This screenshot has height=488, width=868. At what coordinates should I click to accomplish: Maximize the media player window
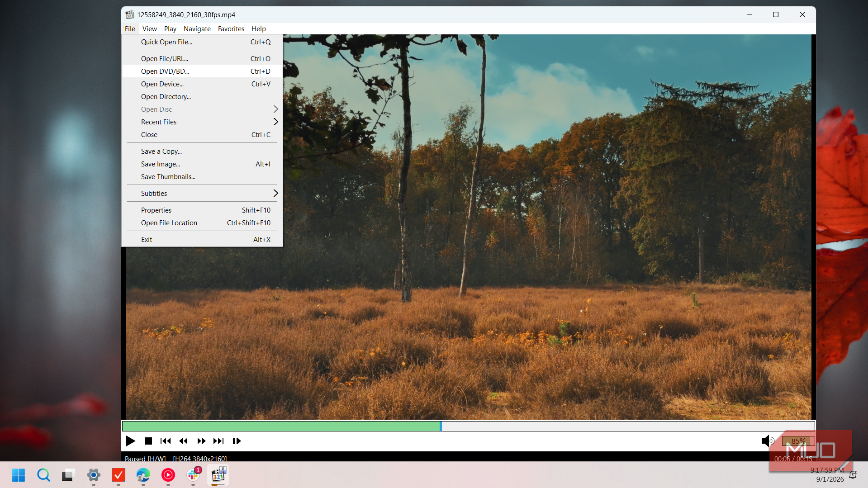coord(776,14)
